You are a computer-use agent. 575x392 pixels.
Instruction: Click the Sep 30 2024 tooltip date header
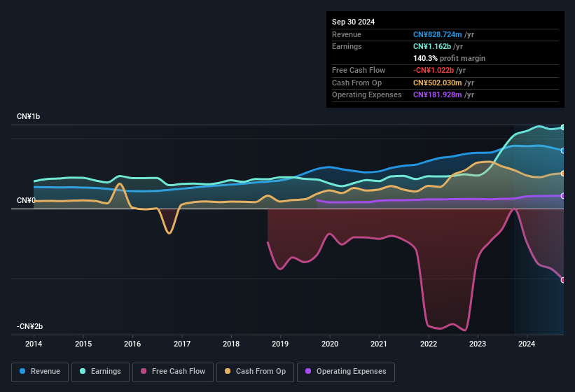354,22
